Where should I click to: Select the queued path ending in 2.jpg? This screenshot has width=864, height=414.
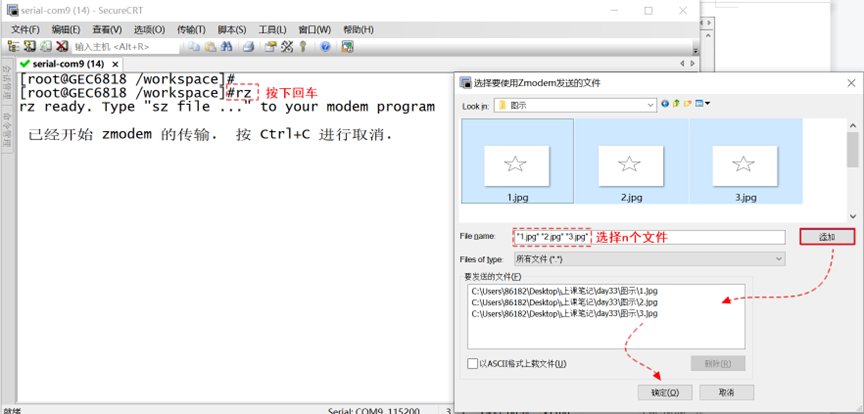pyautogui.click(x=565, y=302)
